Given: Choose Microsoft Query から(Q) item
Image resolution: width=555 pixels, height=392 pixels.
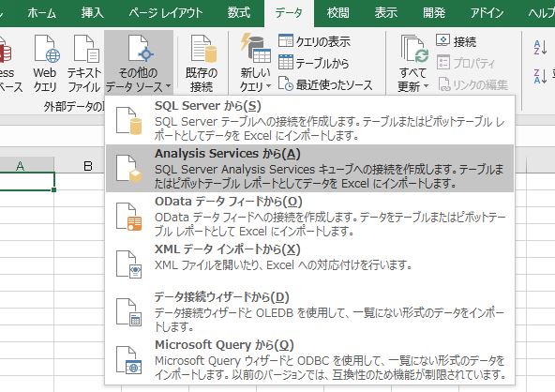Looking at the screenshot, I should pyautogui.click(x=309, y=359).
